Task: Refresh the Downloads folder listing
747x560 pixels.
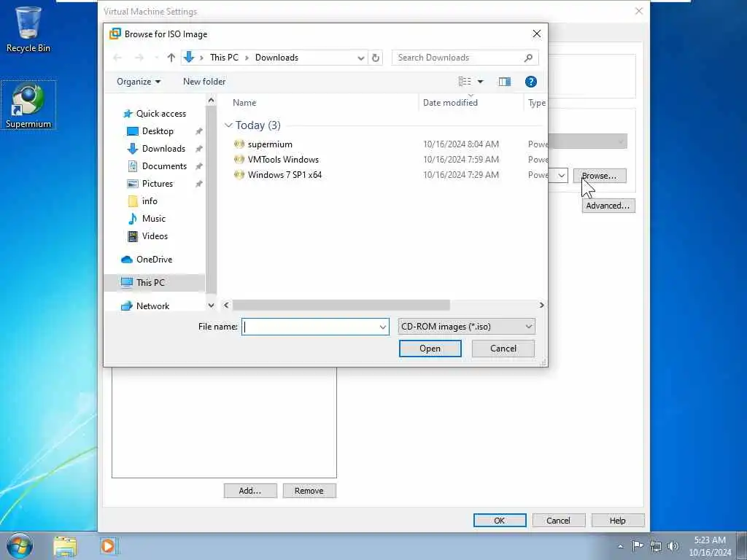Action: pos(376,58)
